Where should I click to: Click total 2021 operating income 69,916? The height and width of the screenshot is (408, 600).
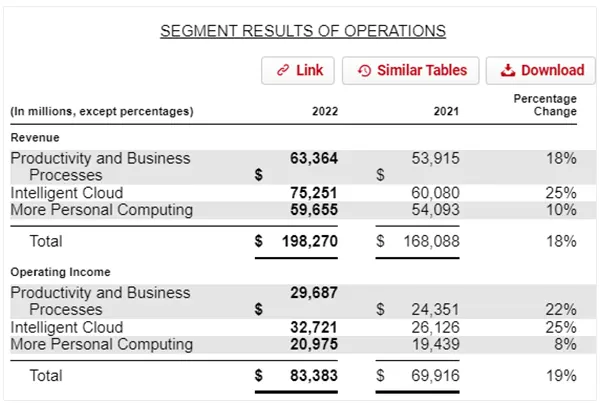pos(435,375)
